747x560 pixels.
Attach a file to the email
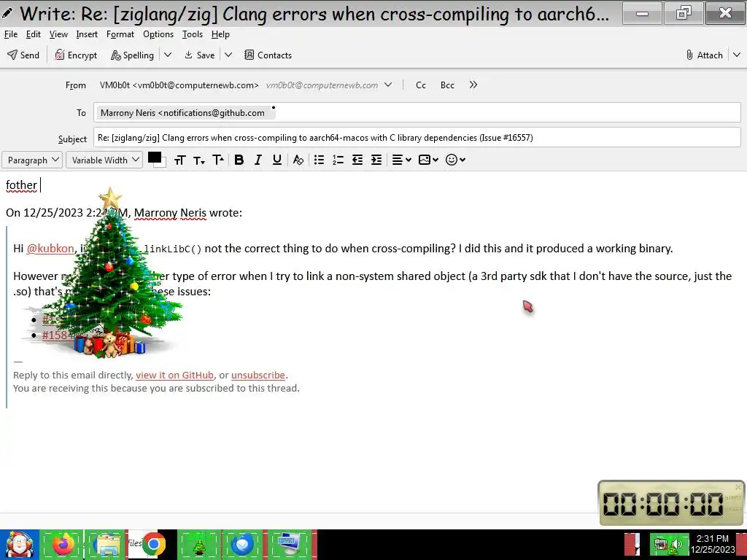(x=704, y=55)
